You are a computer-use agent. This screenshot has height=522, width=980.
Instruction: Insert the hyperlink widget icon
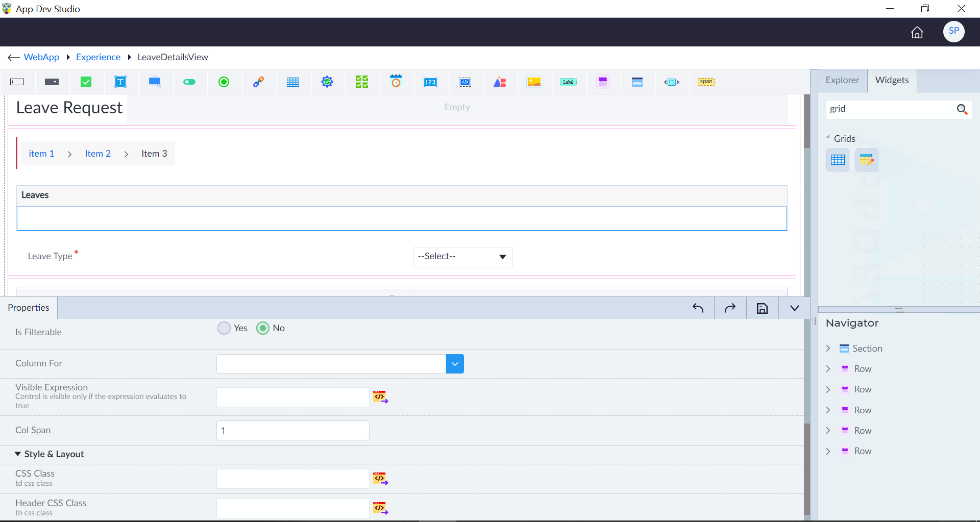pyautogui.click(x=258, y=82)
